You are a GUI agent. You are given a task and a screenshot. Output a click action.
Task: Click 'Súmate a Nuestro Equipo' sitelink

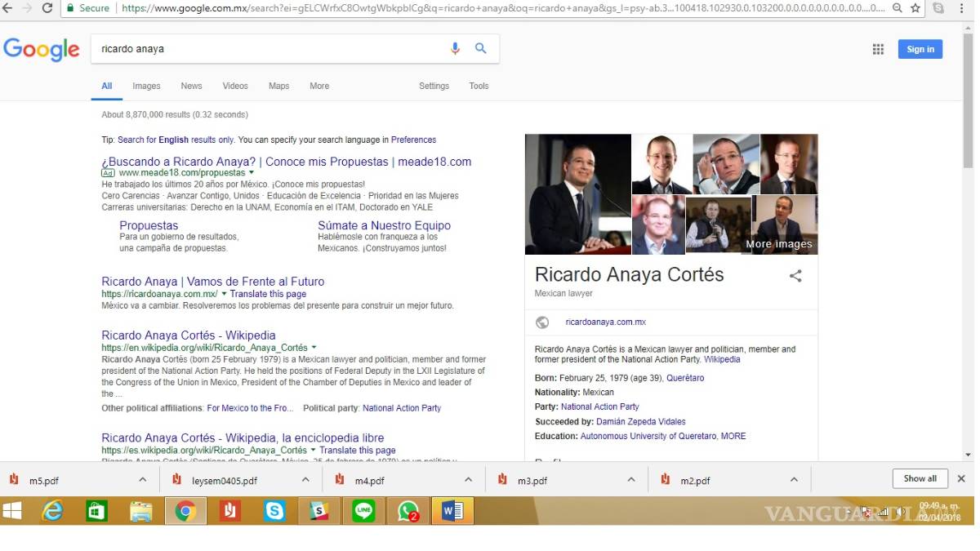click(384, 225)
